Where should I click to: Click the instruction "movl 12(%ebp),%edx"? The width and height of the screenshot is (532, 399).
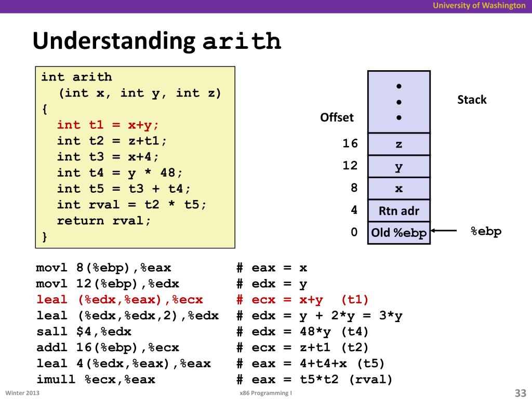point(108,284)
